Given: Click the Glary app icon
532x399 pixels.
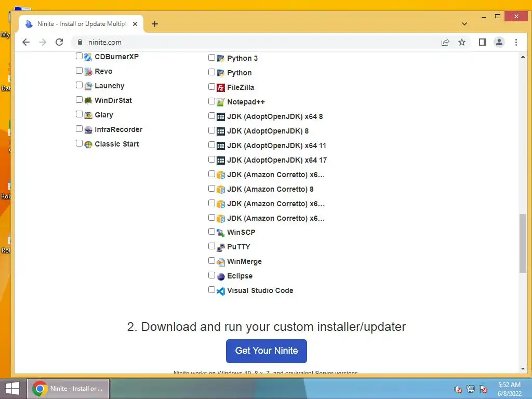Looking at the screenshot, I should point(88,115).
